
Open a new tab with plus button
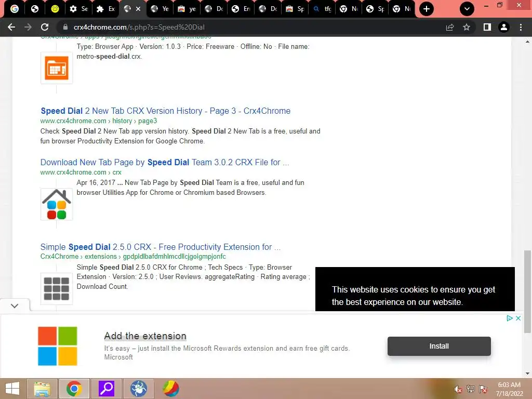pos(427,9)
